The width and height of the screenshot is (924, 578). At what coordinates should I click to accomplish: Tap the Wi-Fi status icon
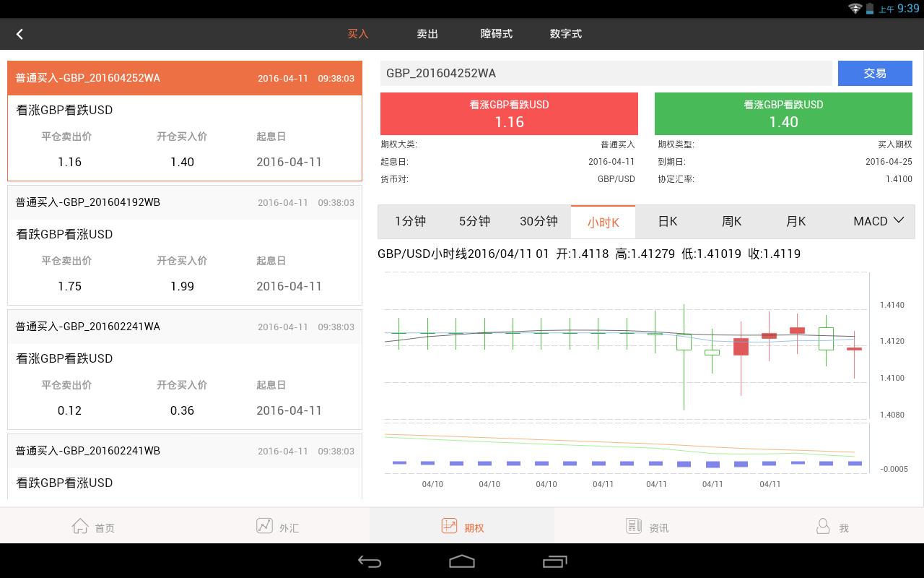coord(855,9)
